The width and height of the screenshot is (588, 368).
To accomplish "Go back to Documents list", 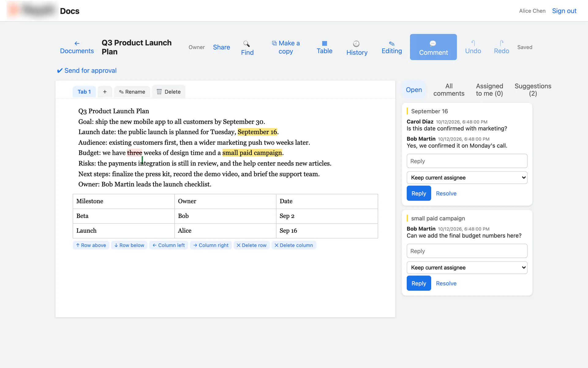I will pyautogui.click(x=77, y=47).
